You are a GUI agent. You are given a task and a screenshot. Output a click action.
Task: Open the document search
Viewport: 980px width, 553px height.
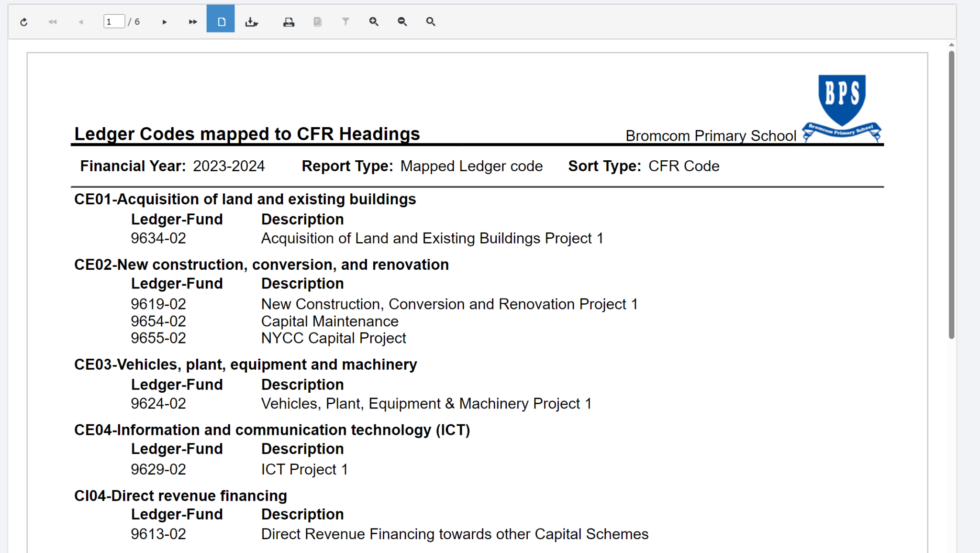pyautogui.click(x=430, y=22)
